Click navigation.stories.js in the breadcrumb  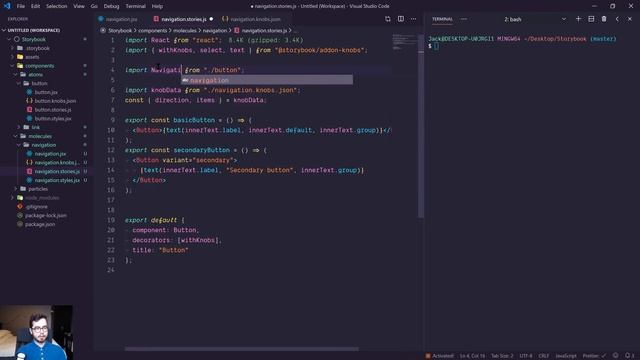tap(264, 30)
